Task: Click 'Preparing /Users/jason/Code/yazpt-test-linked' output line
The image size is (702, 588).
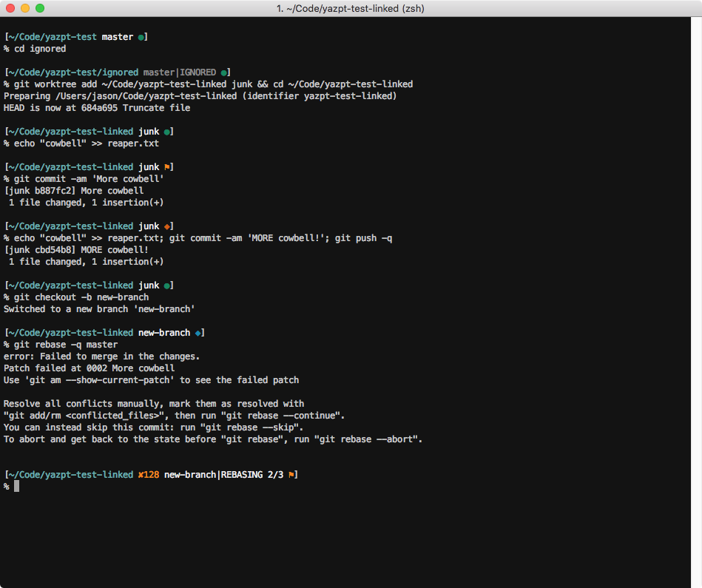Action: point(200,96)
